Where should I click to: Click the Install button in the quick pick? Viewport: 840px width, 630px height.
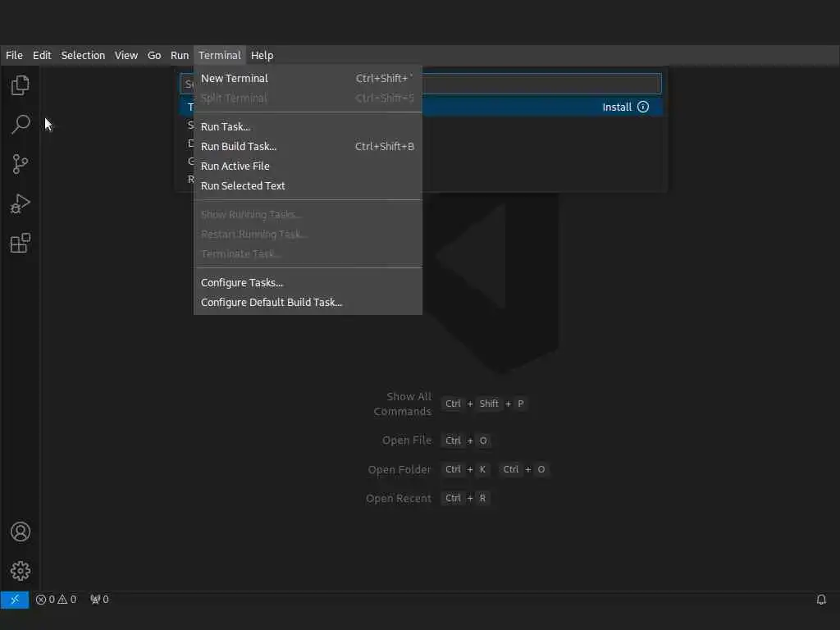tap(617, 107)
